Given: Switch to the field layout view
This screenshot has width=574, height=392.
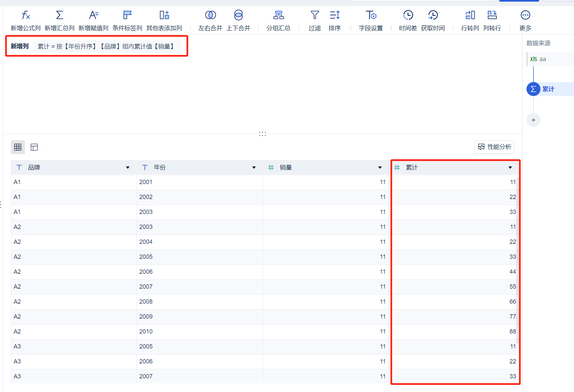Looking at the screenshot, I should coord(34,147).
